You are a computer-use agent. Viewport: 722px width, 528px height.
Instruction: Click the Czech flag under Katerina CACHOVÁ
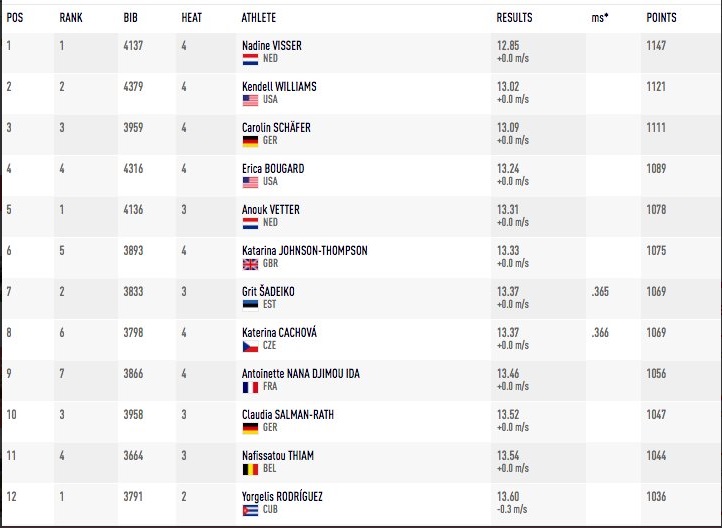(250, 346)
